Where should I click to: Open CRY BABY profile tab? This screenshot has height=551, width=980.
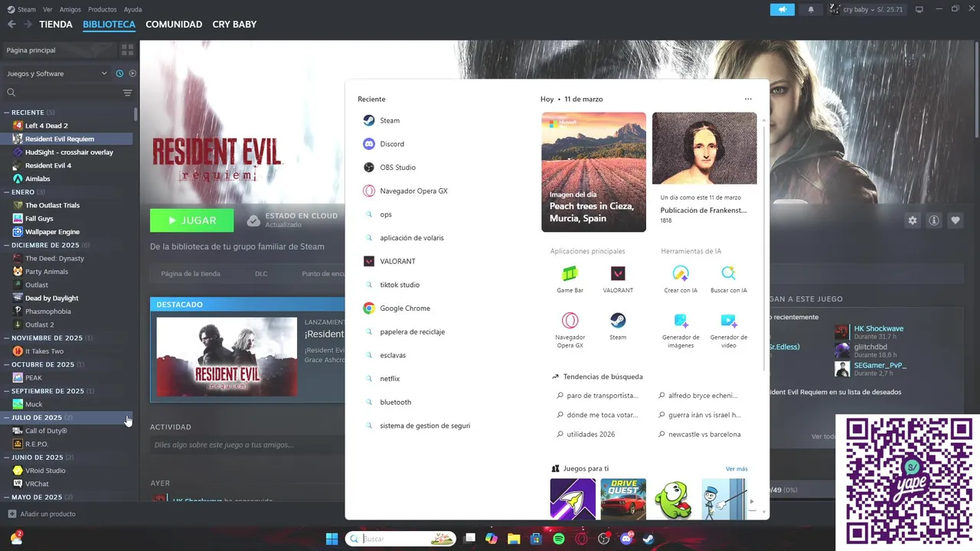click(234, 24)
